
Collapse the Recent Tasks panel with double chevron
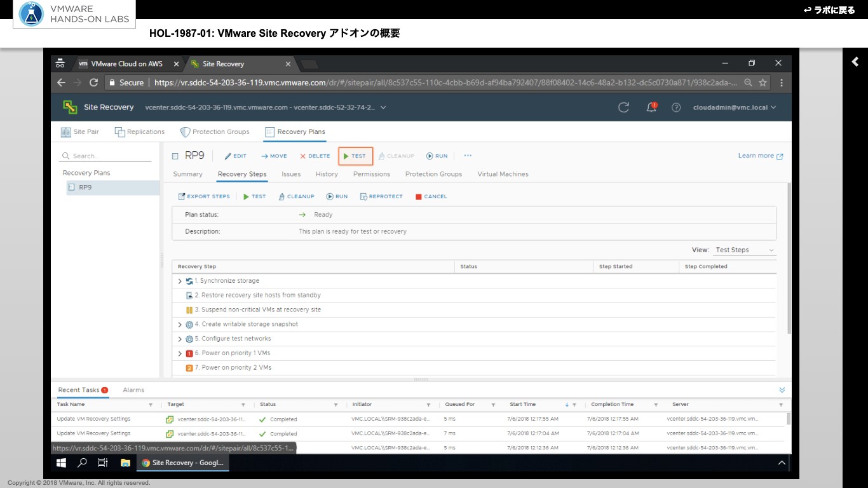(782, 390)
